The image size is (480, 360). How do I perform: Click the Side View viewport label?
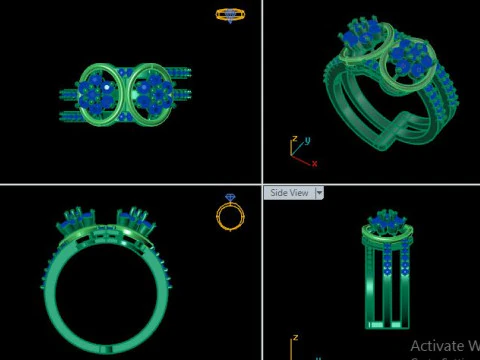coord(289,193)
